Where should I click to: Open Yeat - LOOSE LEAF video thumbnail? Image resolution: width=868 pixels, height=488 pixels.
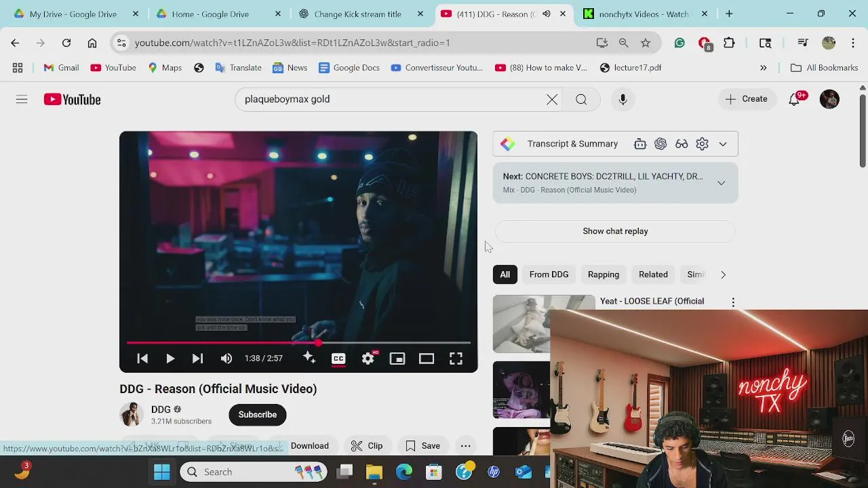pyautogui.click(x=544, y=324)
